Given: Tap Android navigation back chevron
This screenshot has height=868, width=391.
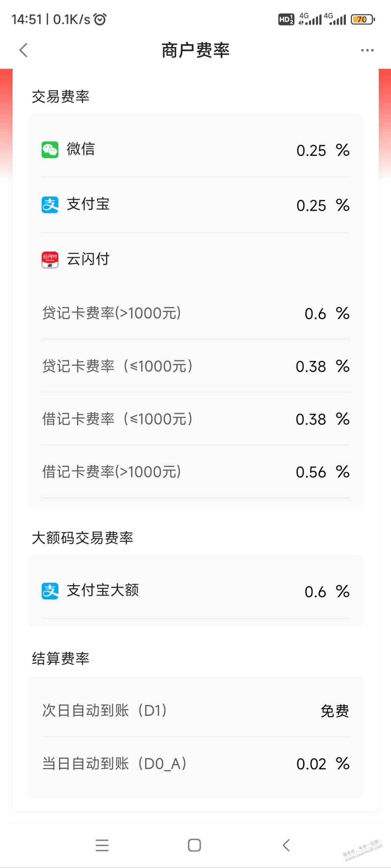Looking at the screenshot, I should pos(286,845).
